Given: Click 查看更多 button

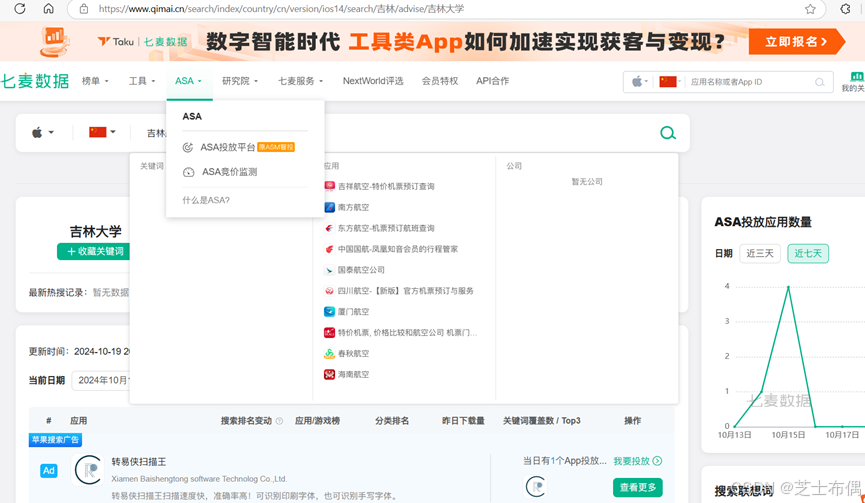Looking at the screenshot, I should coord(638,488).
